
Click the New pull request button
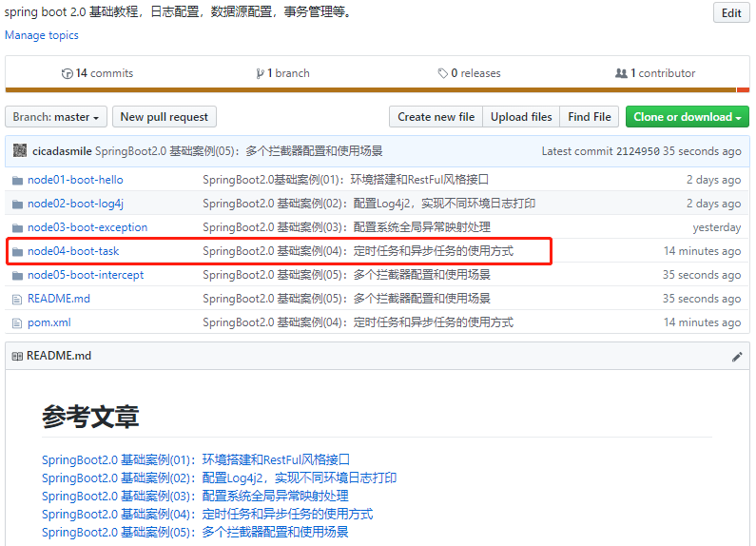click(165, 117)
